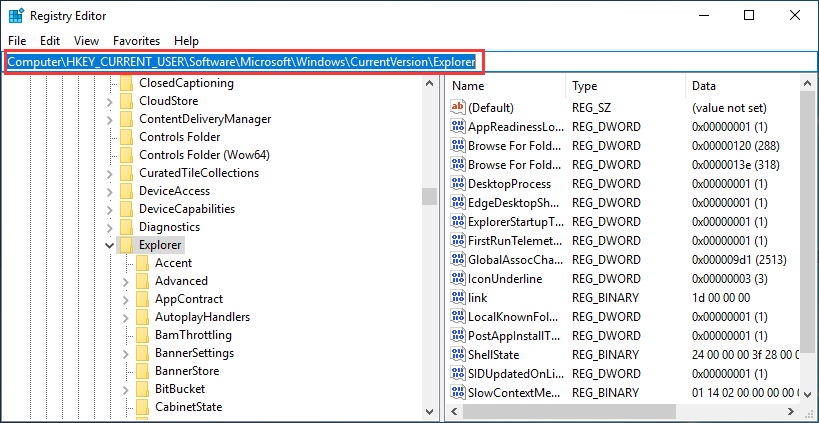Click the data value 0x000009d1 (2513)
The width and height of the screenshot is (819, 423).
(x=739, y=260)
